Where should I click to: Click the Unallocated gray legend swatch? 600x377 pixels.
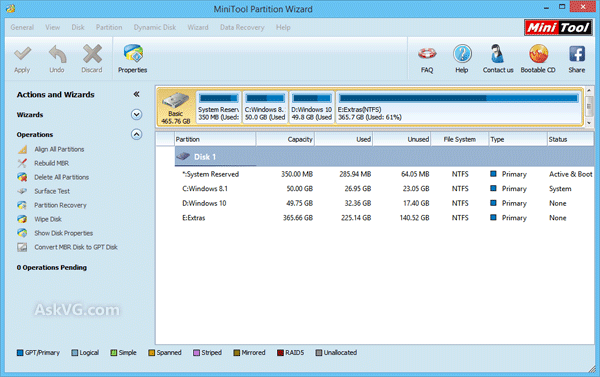[x=319, y=353]
